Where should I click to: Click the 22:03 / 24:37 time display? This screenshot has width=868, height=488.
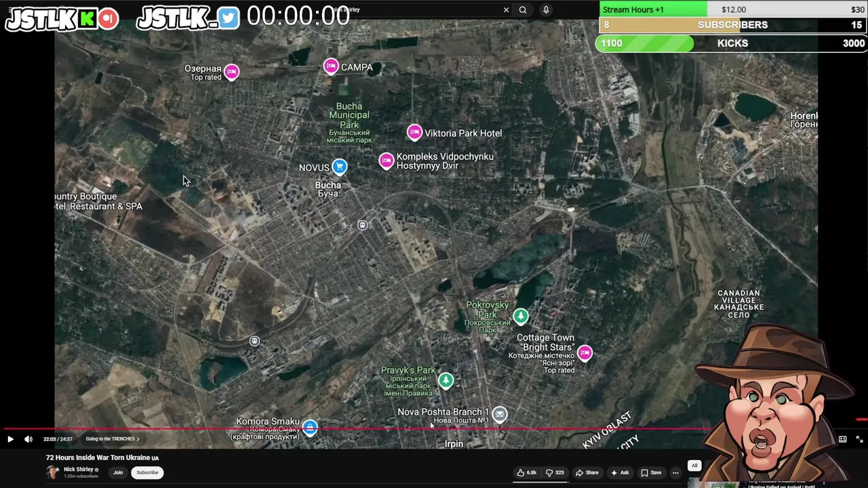tap(58, 439)
